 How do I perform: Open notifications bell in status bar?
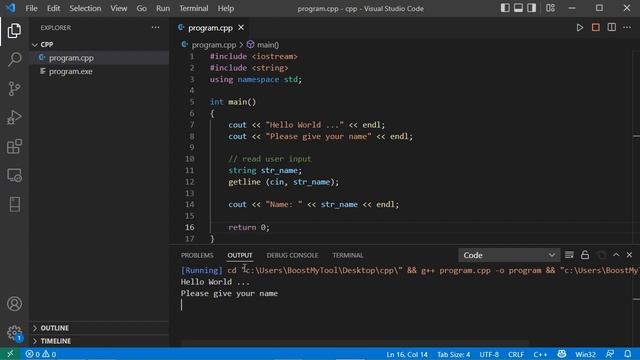628,354
